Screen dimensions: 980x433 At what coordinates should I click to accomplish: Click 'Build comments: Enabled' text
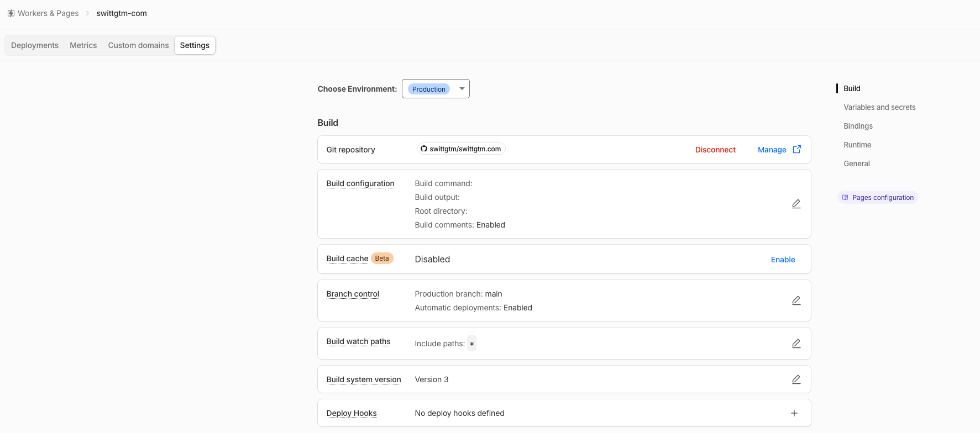[x=460, y=225]
